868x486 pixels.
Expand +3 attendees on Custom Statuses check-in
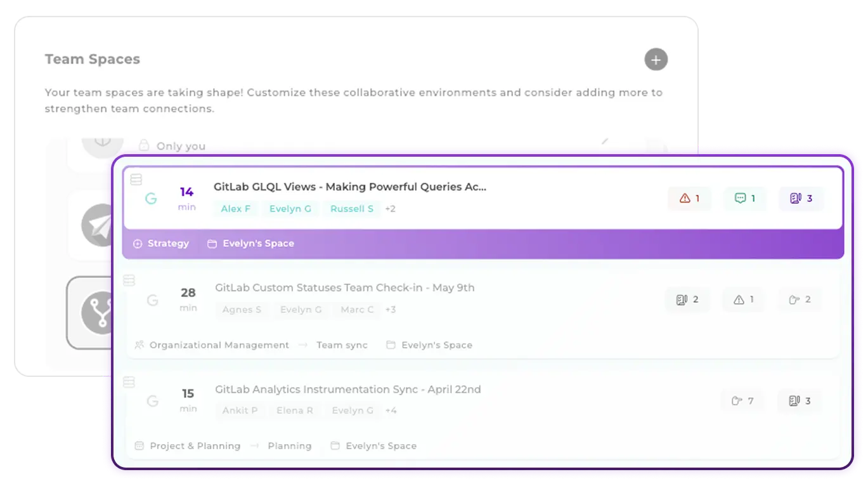[x=391, y=310]
